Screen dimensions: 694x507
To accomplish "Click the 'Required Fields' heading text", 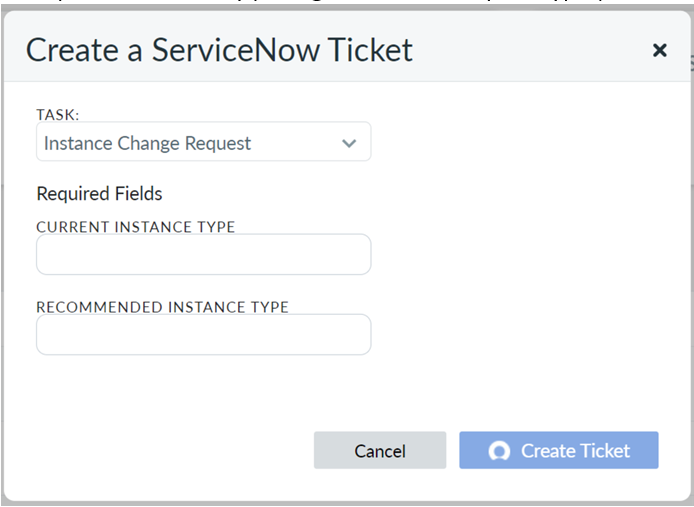I will pos(99,194).
